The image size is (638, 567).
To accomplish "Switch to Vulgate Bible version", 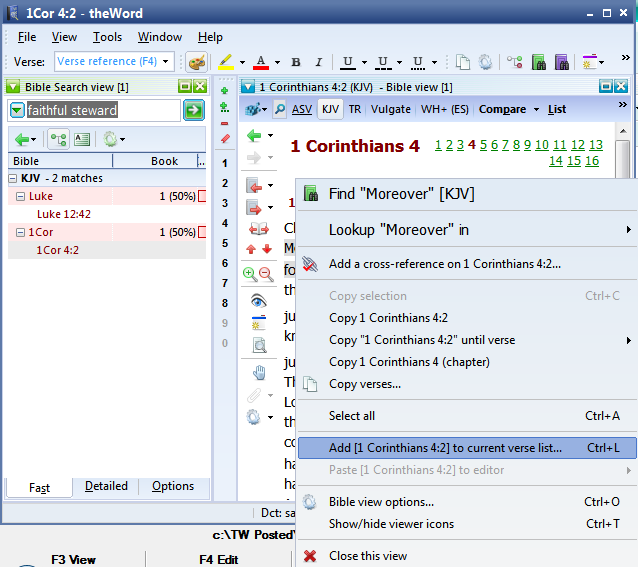I will [x=391, y=109].
